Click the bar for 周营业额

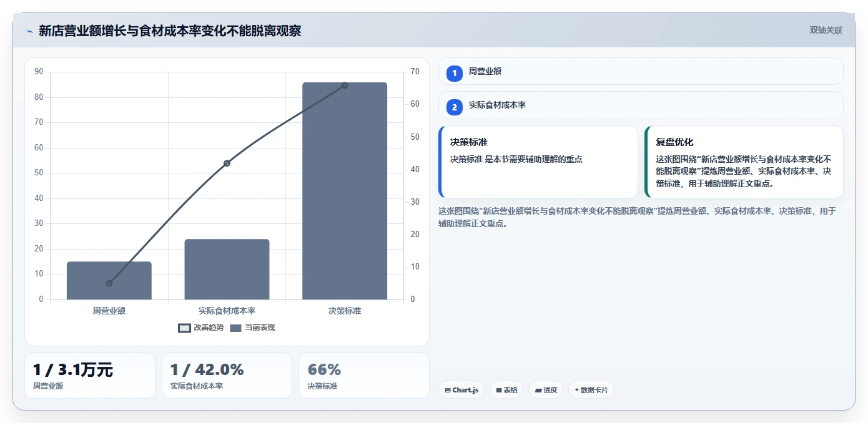tap(109, 281)
